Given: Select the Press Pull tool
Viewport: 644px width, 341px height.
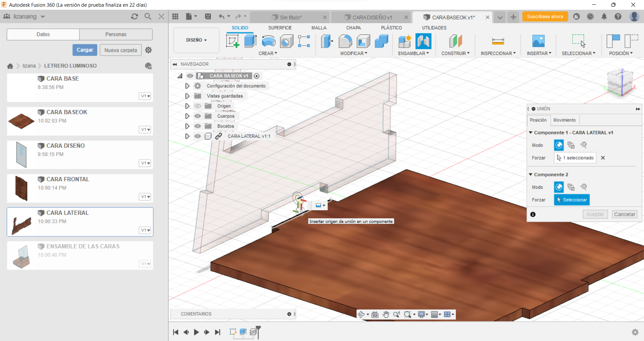Looking at the screenshot, I should [327, 41].
